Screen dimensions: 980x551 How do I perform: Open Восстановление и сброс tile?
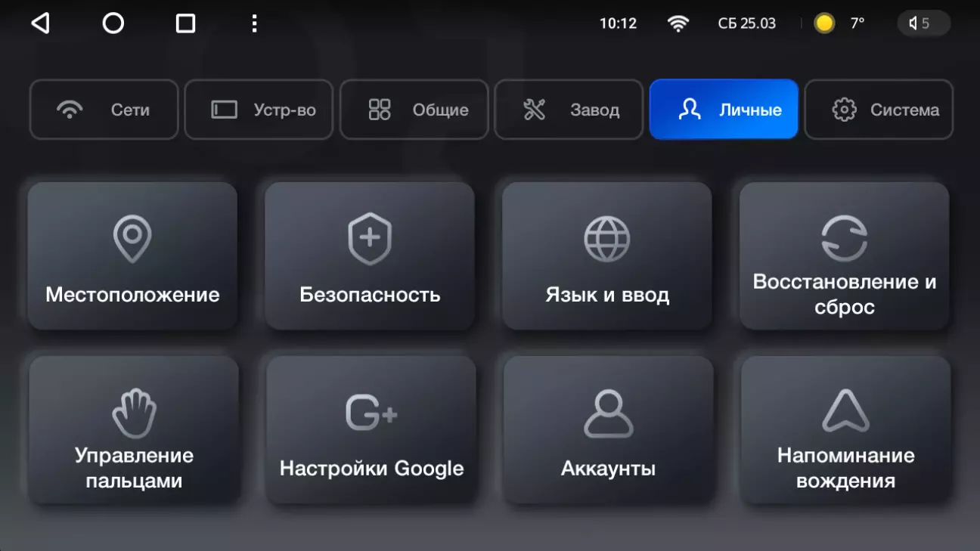coord(845,256)
